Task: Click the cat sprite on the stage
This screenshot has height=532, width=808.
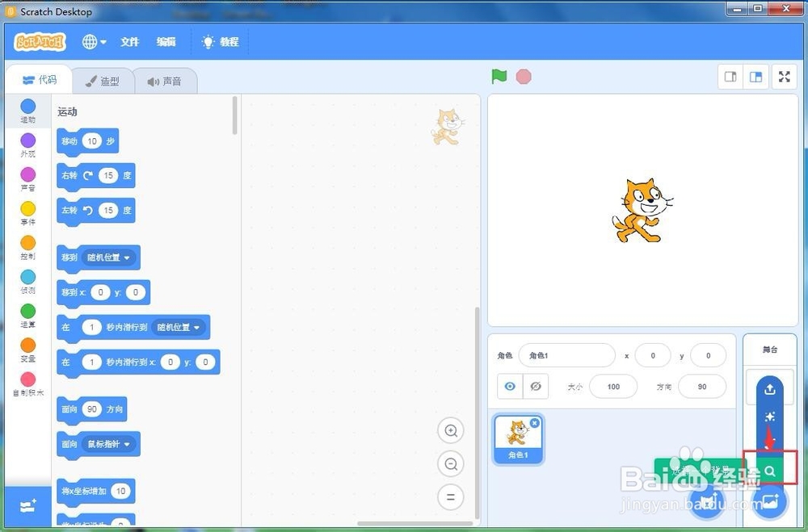Action: click(x=642, y=211)
